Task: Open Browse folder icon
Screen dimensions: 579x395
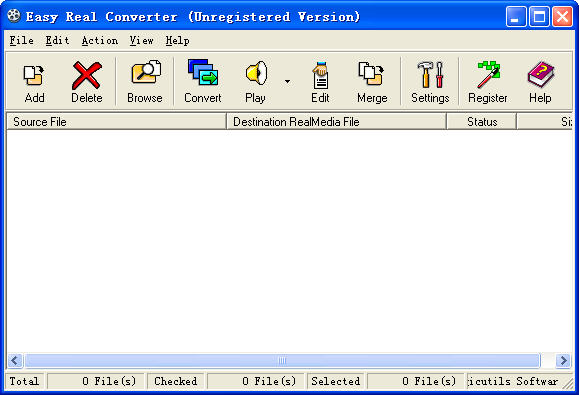Action: (x=146, y=72)
